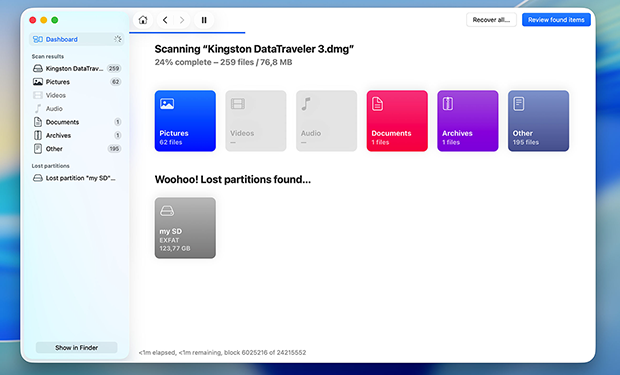Open the my SD EXFAT partition card
620x375 pixels.
point(185,228)
